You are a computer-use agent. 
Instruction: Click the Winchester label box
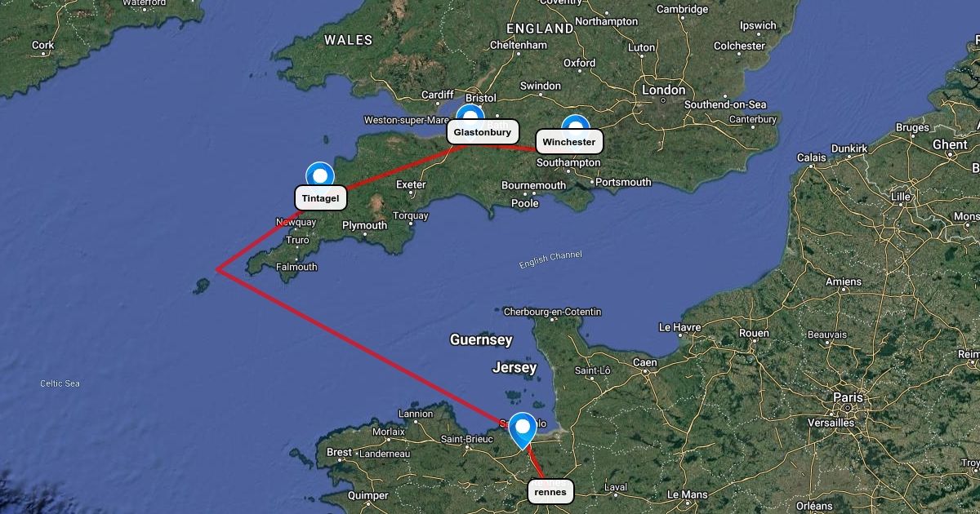click(569, 141)
